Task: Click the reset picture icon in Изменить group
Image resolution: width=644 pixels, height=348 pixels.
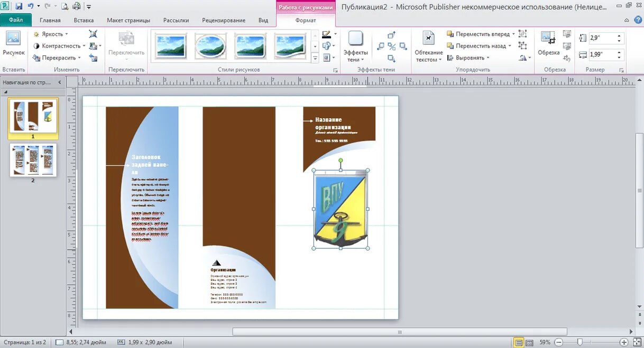Action: pos(94,58)
